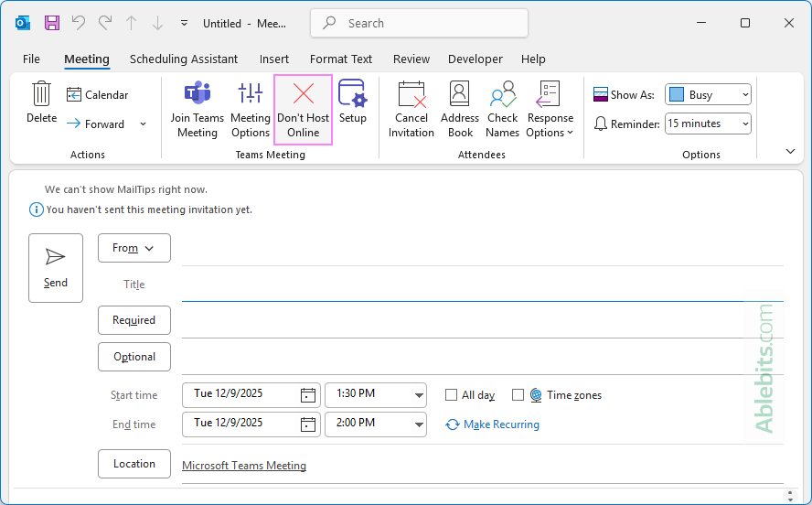Click the Redo arrow
The width and height of the screenshot is (812, 505).
tap(105, 23)
